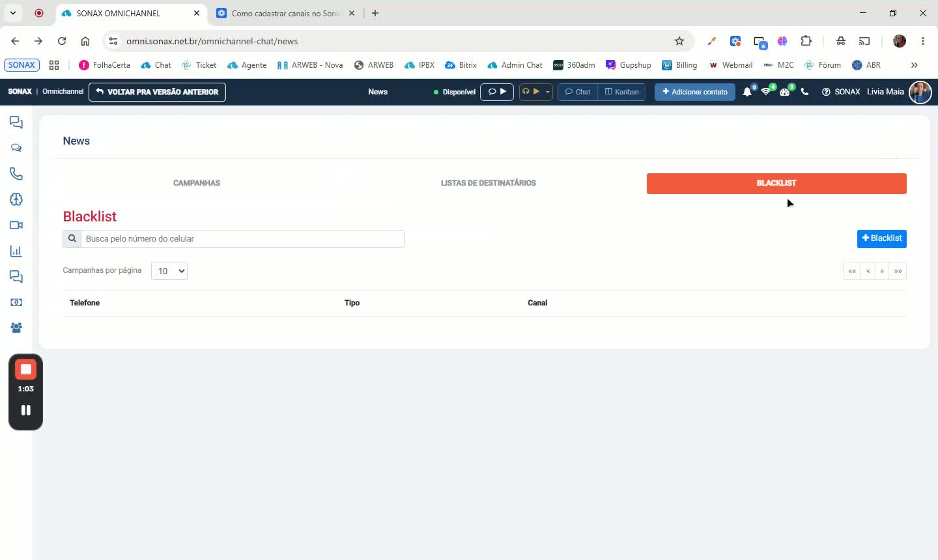Open the brain AI sidebar icon
Viewport: 938px width, 560px height.
16,199
